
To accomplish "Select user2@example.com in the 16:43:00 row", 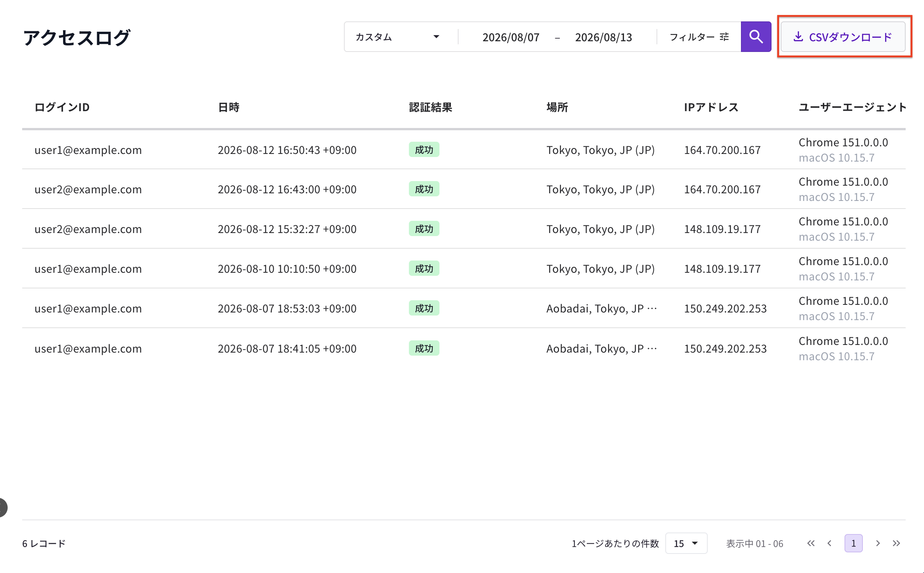I will tap(88, 189).
